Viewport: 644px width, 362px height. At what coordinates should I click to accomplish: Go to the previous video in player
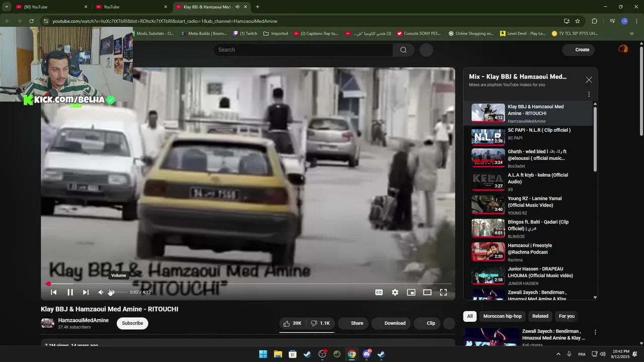[x=54, y=292]
